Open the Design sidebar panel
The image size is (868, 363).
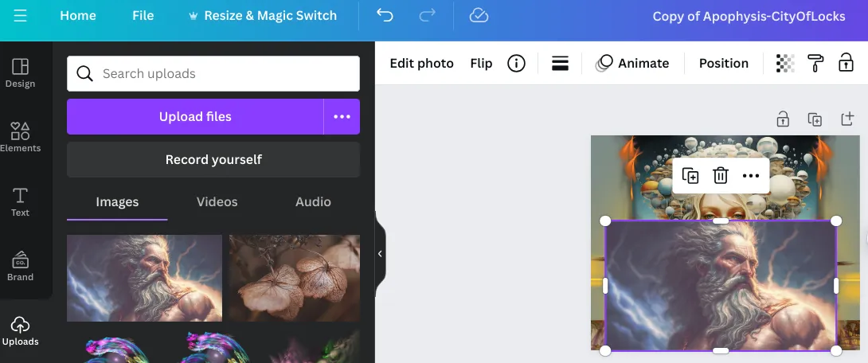21,73
